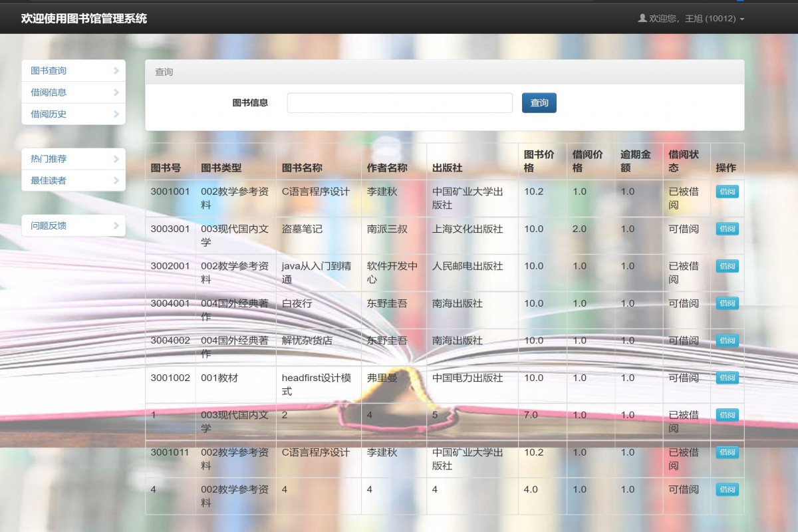Borrow C语言程序设计 in the first row

[x=726, y=191]
